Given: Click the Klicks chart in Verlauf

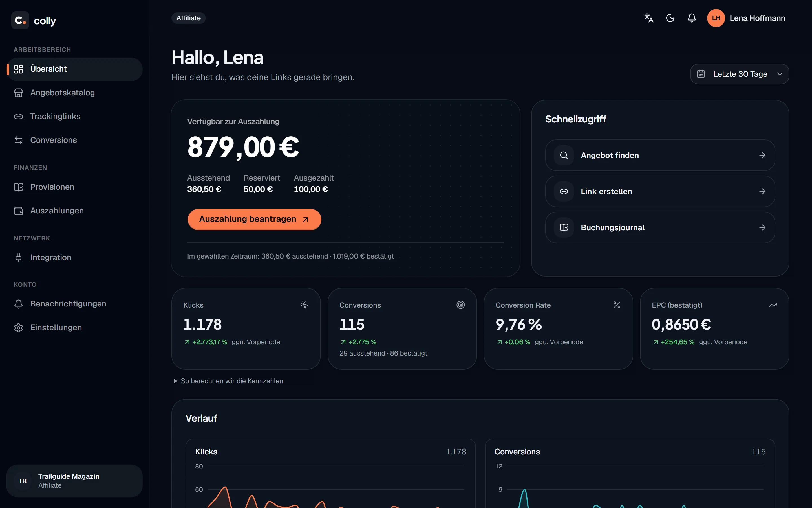Looking at the screenshot, I should click(330, 474).
